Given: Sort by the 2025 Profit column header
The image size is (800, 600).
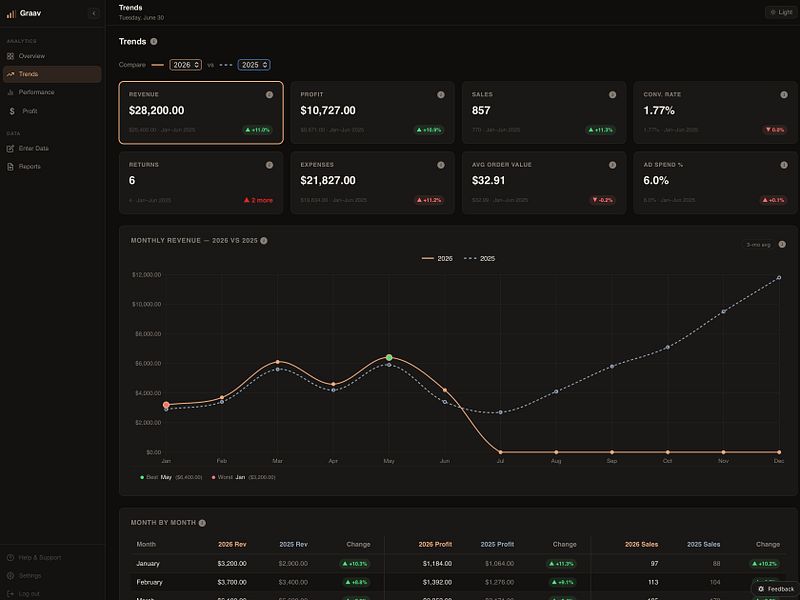Looking at the screenshot, I should [497, 544].
